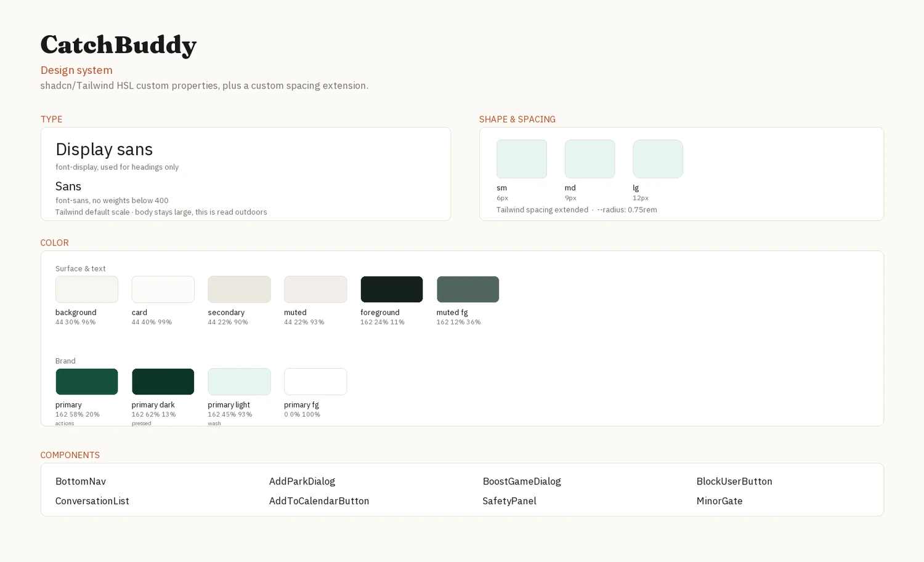Viewport: 924px width, 562px height.
Task: Click the primary fg white swatch
Action: click(x=315, y=382)
